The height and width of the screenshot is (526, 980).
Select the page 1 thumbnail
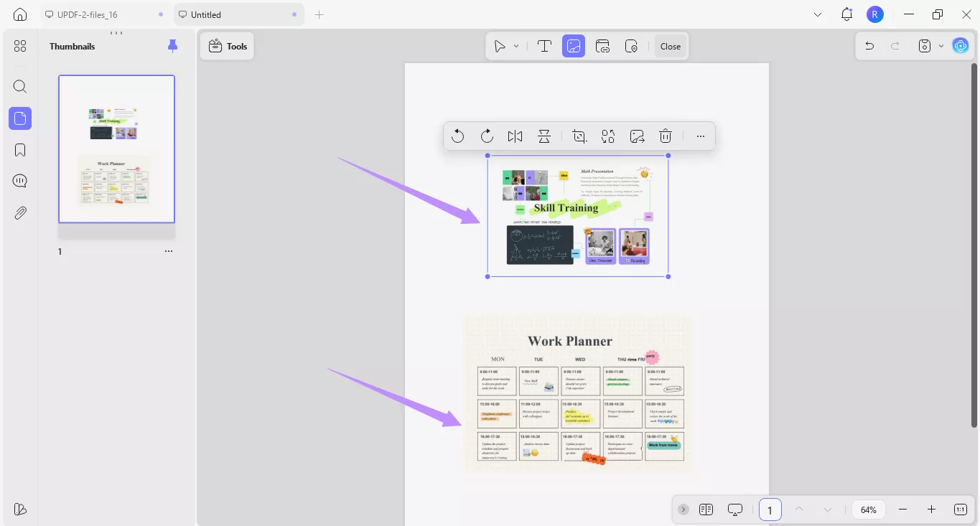coord(116,149)
